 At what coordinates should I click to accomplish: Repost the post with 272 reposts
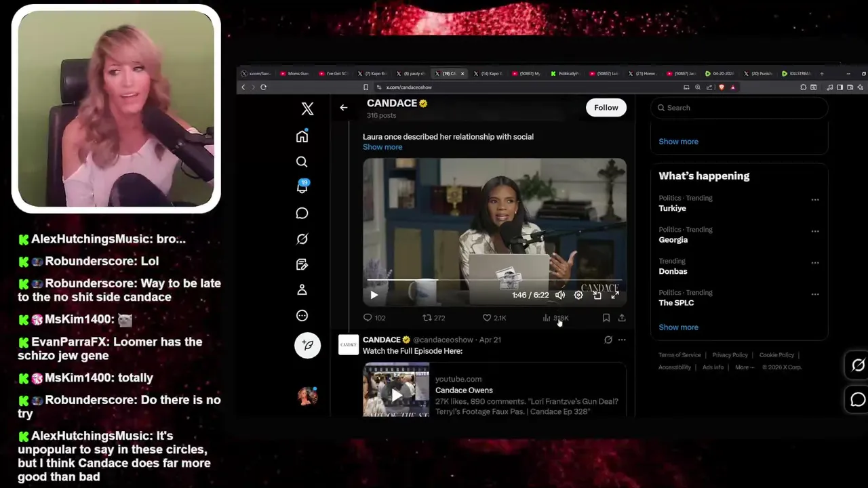[433, 318]
